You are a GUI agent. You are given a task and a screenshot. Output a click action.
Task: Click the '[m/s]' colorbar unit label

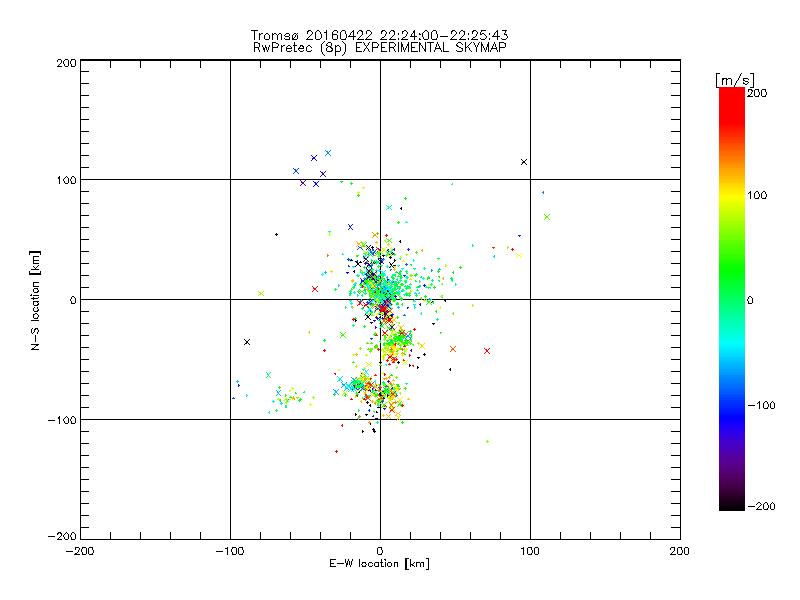point(735,80)
